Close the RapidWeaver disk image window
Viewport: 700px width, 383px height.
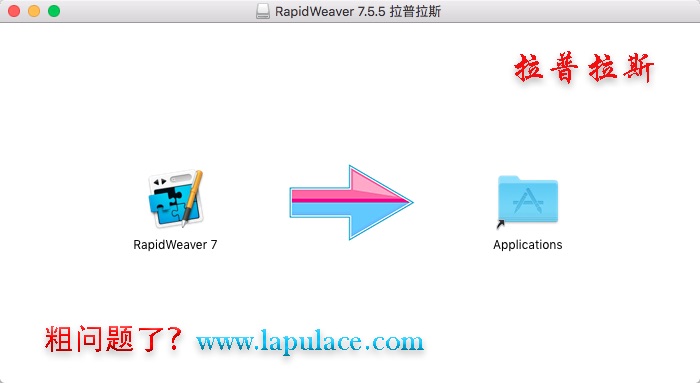coord(14,11)
